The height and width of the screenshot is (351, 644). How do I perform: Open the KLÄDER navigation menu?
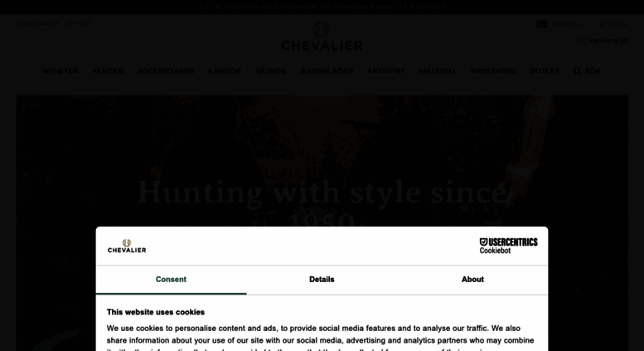tap(108, 71)
